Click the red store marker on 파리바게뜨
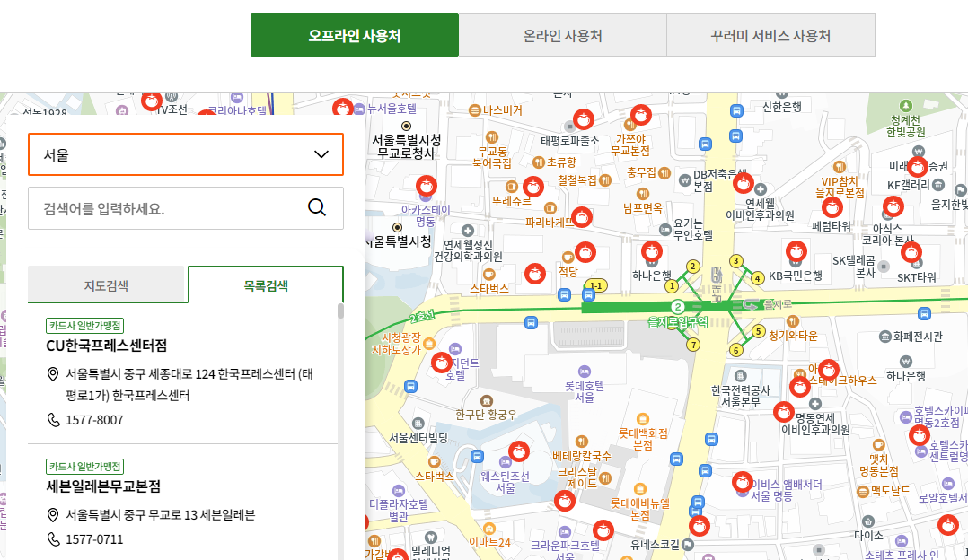This screenshot has height=560, width=968. tap(582, 216)
